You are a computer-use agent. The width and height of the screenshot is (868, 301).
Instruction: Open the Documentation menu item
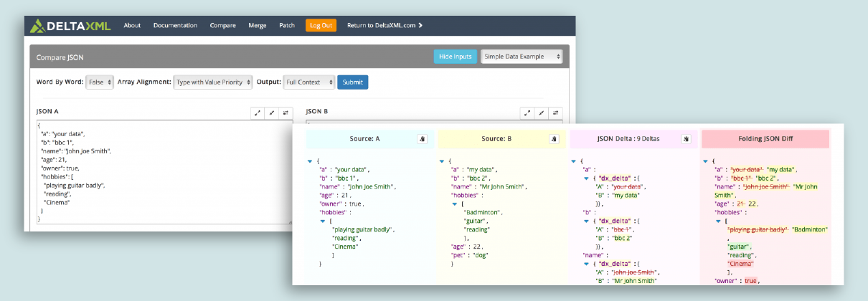175,26
